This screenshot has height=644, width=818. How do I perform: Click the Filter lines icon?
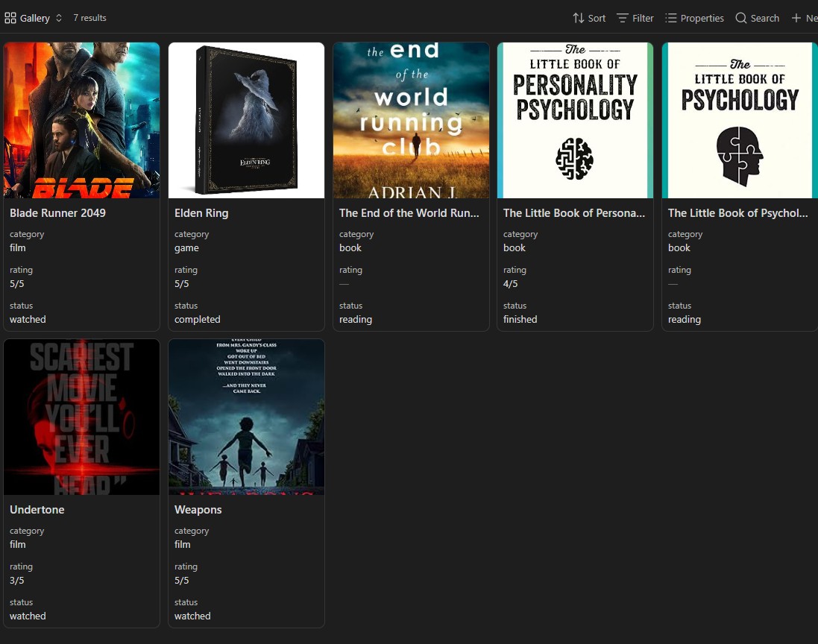coord(622,18)
